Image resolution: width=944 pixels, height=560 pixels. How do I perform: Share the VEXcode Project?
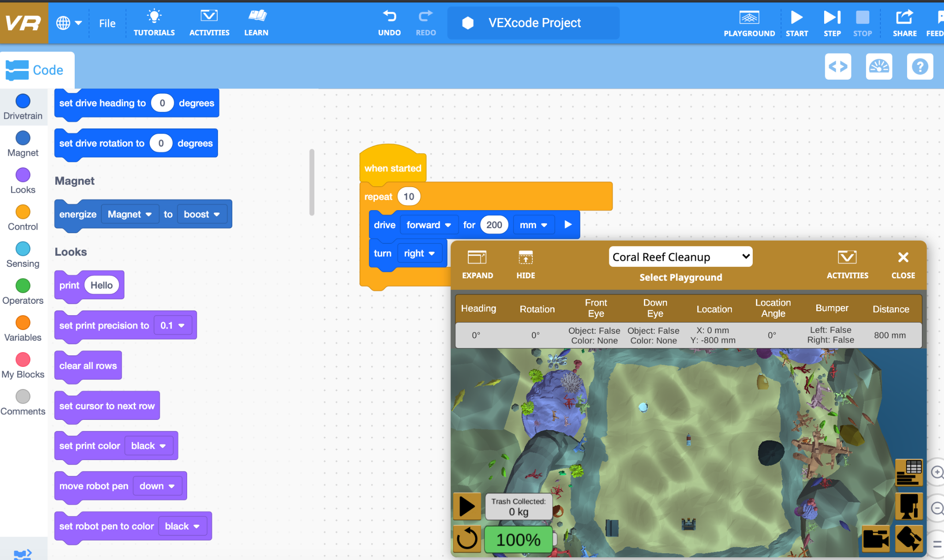pos(904,22)
